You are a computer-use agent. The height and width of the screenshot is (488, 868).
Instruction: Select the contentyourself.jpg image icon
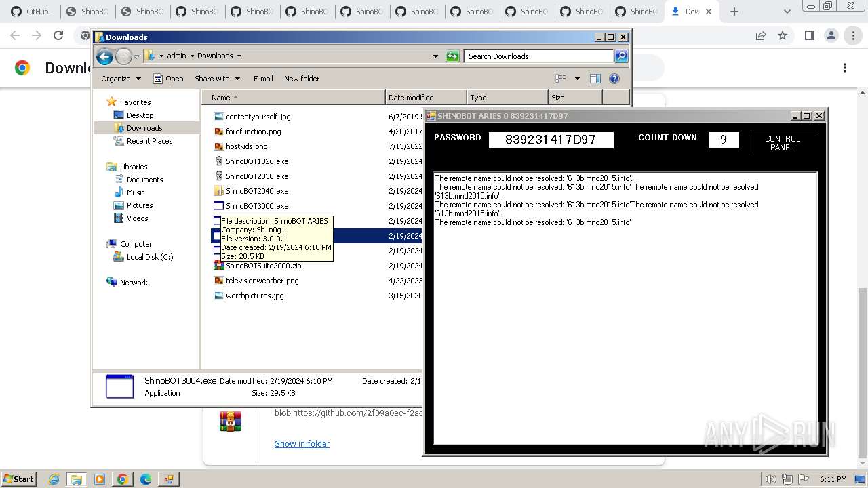coord(218,117)
